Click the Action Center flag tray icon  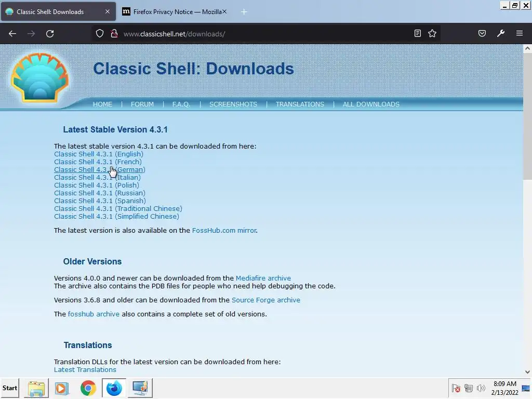click(x=456, y=388)
